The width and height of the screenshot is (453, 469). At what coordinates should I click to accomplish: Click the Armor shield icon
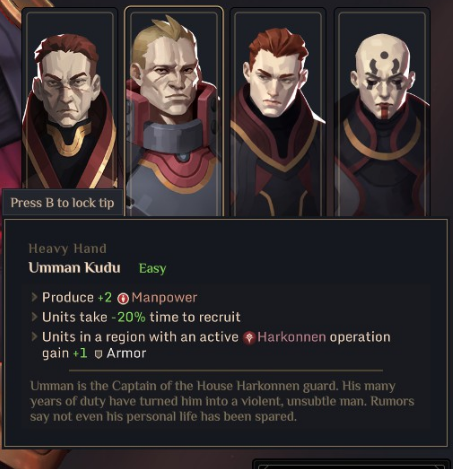pos(98,354)
